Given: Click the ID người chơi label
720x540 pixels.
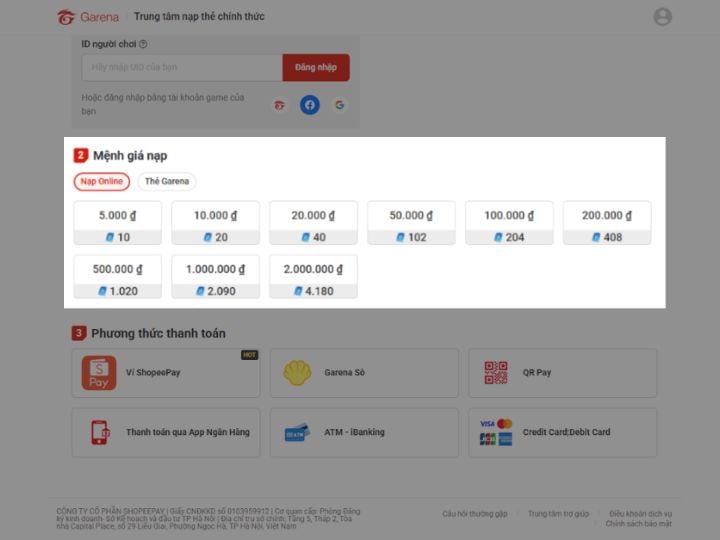Looking at the screenshot, I should (109, 44).
